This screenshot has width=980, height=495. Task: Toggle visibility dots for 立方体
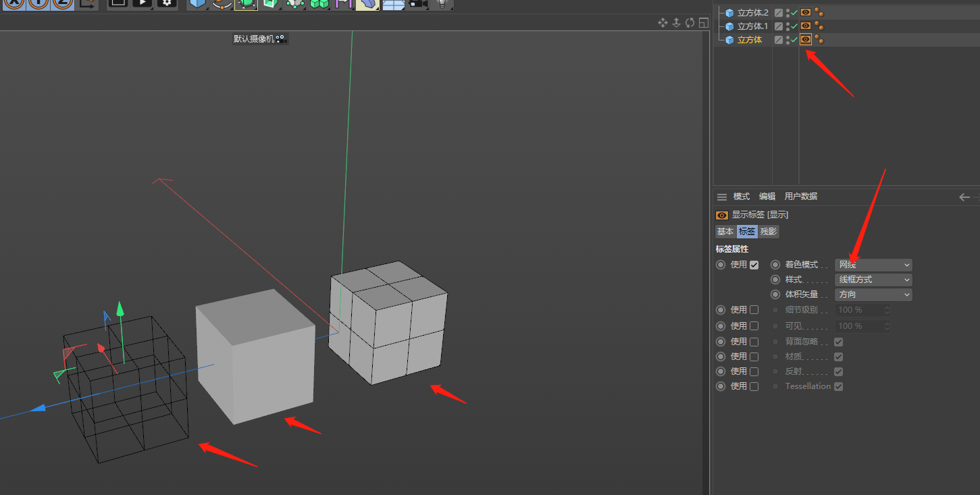(788, 39)
